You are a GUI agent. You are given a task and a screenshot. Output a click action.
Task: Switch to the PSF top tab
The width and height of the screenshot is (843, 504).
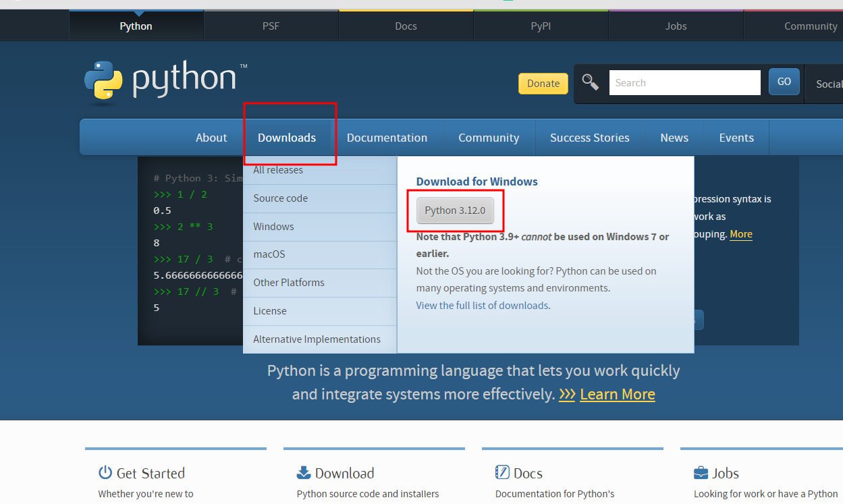click(271, 26)
